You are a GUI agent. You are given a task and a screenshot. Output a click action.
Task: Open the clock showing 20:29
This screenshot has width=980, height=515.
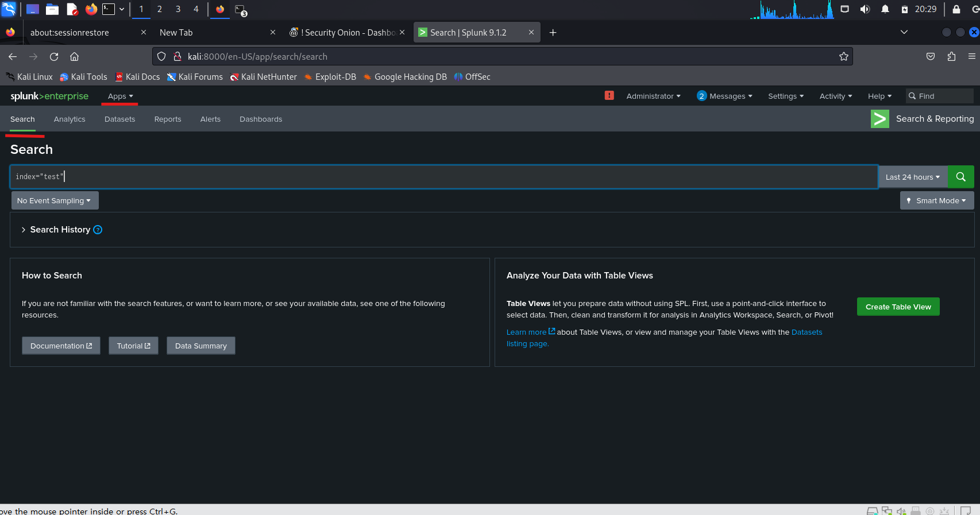coord(925,9)
